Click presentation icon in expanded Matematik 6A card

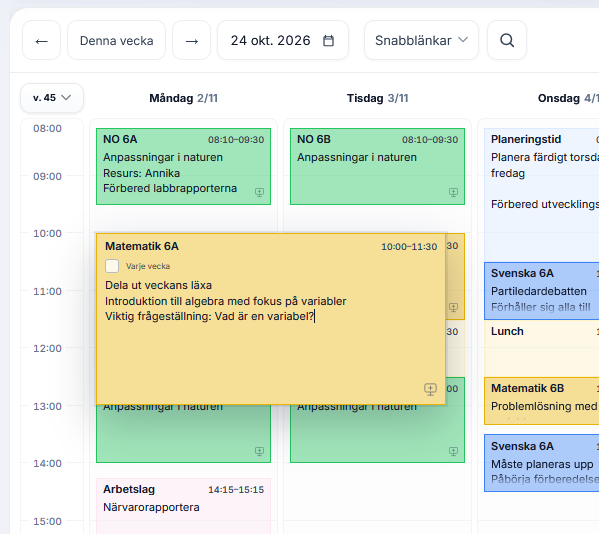click(431, 389)
